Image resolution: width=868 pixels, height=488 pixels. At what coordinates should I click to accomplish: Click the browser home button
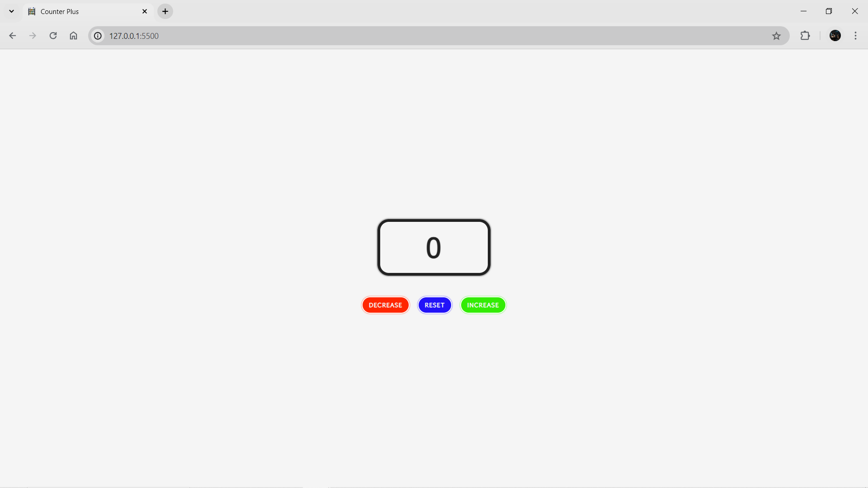pos(73,36)
